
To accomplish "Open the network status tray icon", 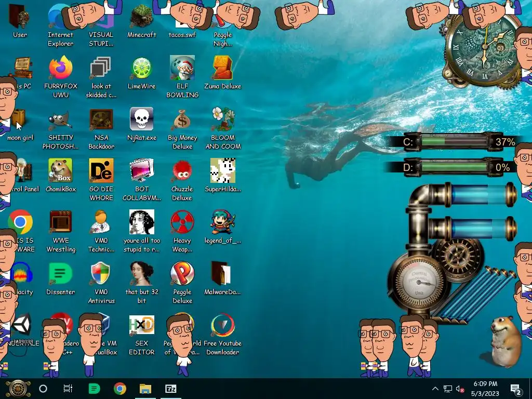I will click(x=448, y=389).
